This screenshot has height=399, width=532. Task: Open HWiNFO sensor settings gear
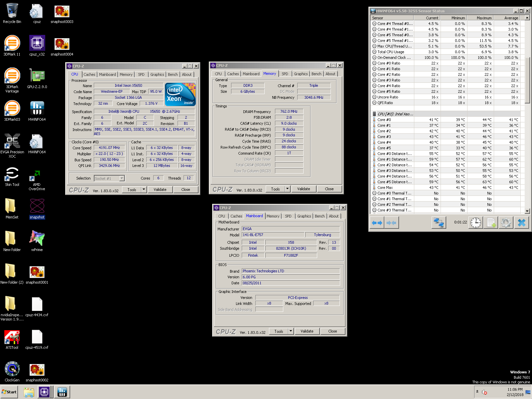[506, 223]
